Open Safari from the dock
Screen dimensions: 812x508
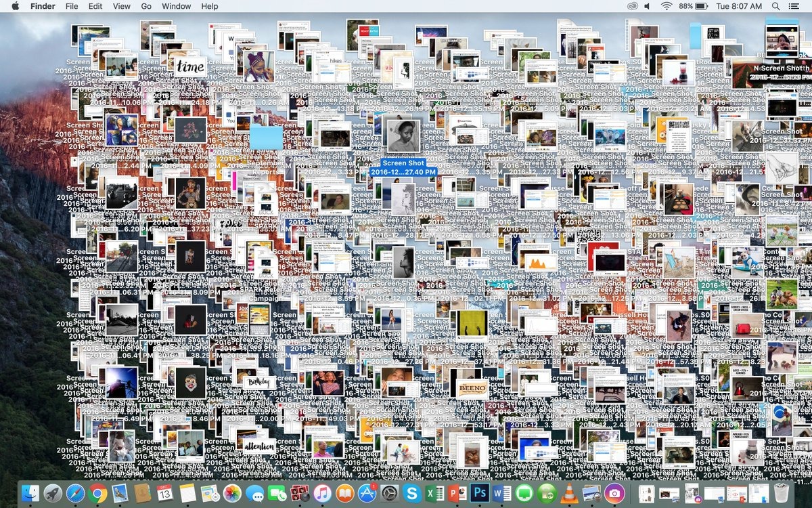pyautogui.click(x=75, y=494)
